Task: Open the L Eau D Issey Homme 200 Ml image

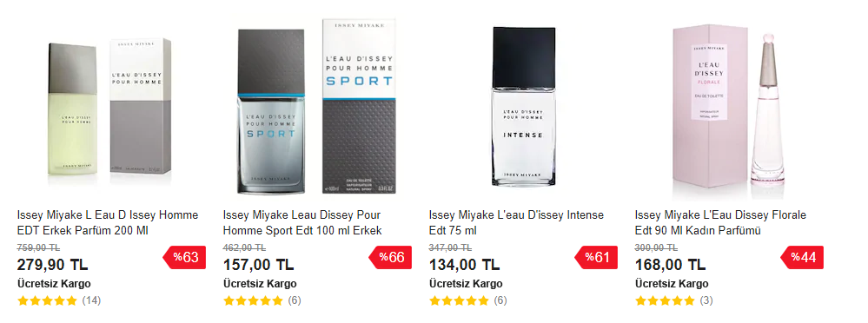Action: pos(109,109)
